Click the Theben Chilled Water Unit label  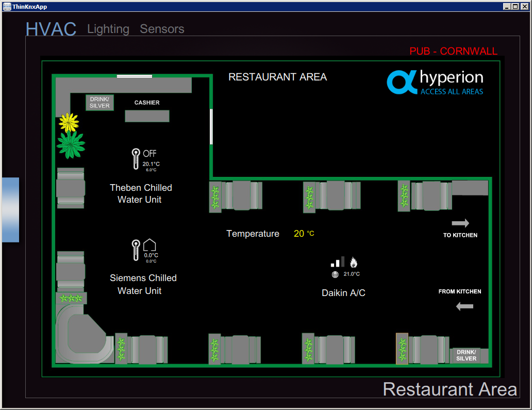(x=141, y=193)
